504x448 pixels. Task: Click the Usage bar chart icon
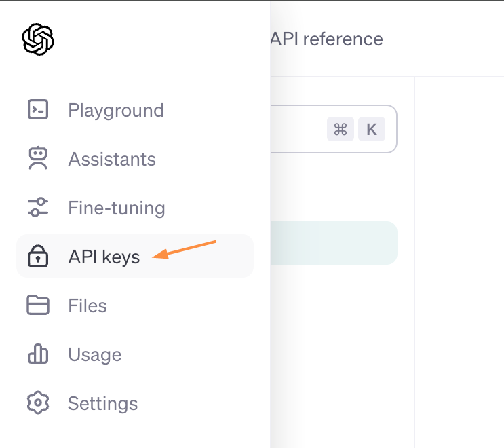pos(38,354)
